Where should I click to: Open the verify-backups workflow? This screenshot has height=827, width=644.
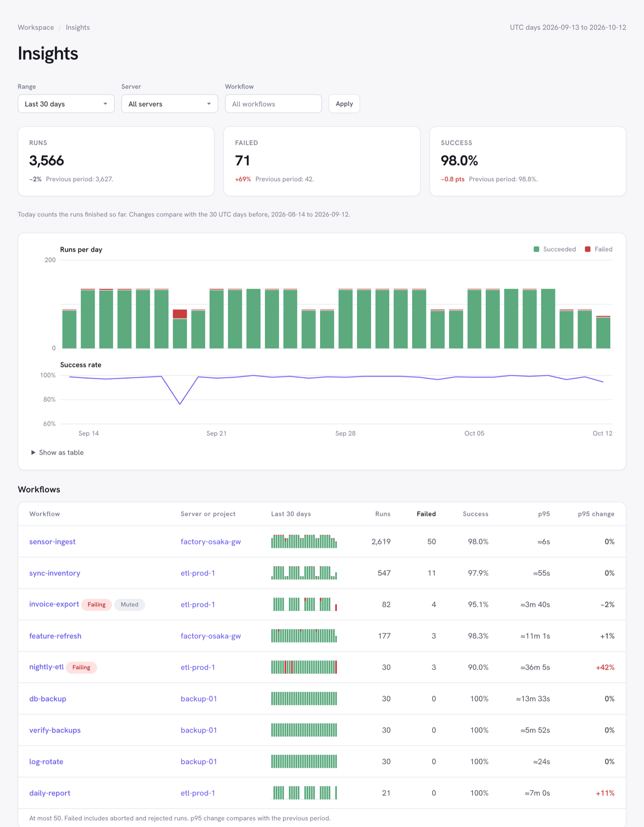[55, 730]
